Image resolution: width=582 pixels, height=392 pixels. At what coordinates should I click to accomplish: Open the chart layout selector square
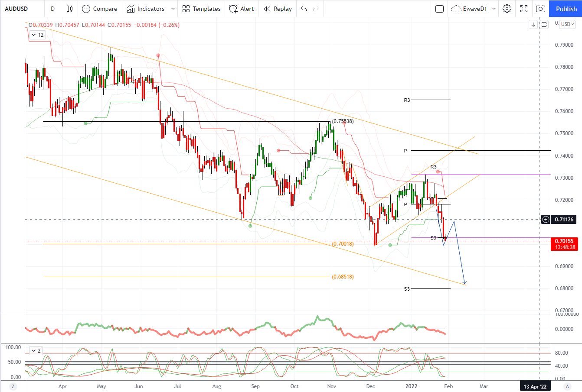coord(439,9)
